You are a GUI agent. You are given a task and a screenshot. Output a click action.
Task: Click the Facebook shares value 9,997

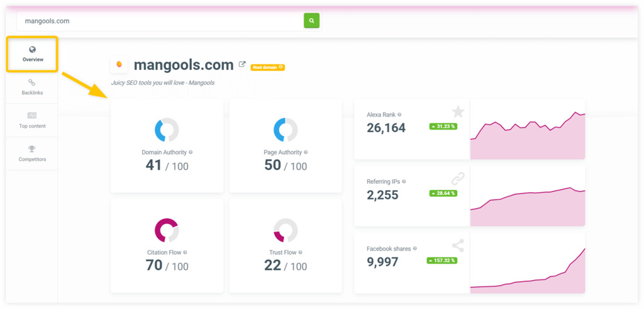tap(382, 262)
